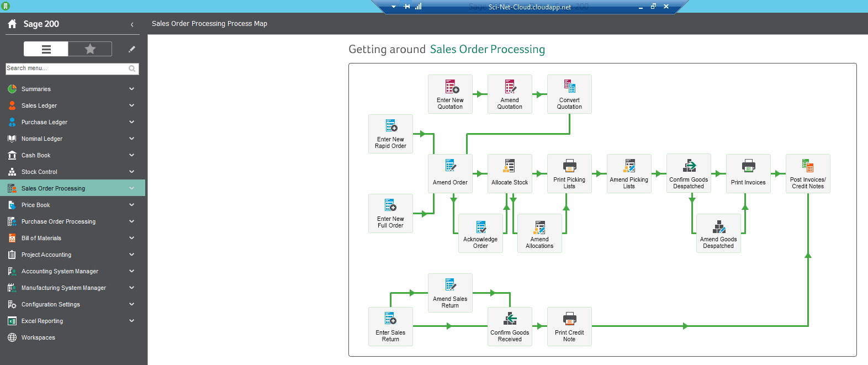Click the Summaries pie chart icon
868x365 pixels.
click(12, 89)
